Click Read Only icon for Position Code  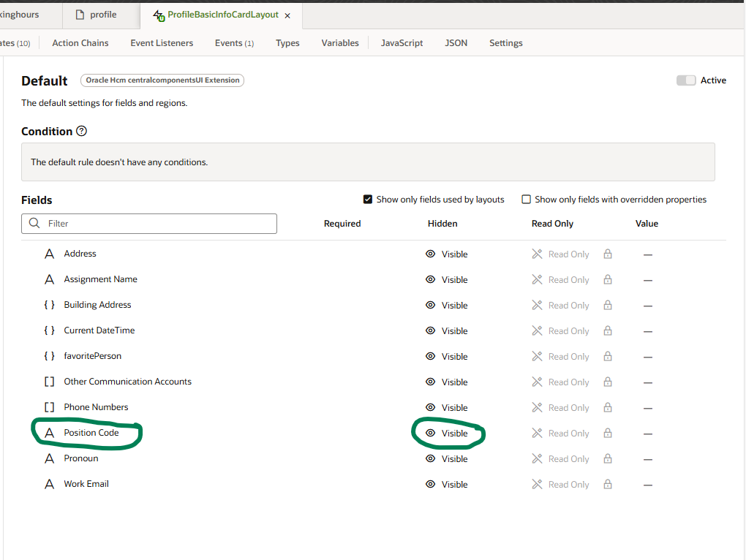point(537,433)
